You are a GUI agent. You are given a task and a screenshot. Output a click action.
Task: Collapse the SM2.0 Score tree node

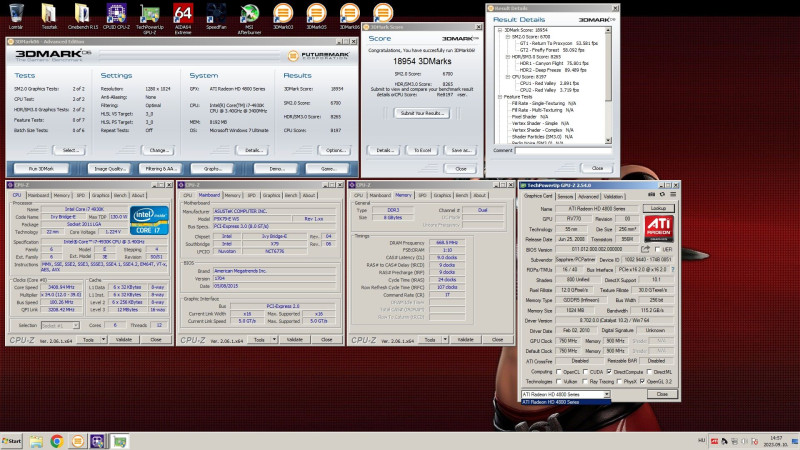click(508, 37)
